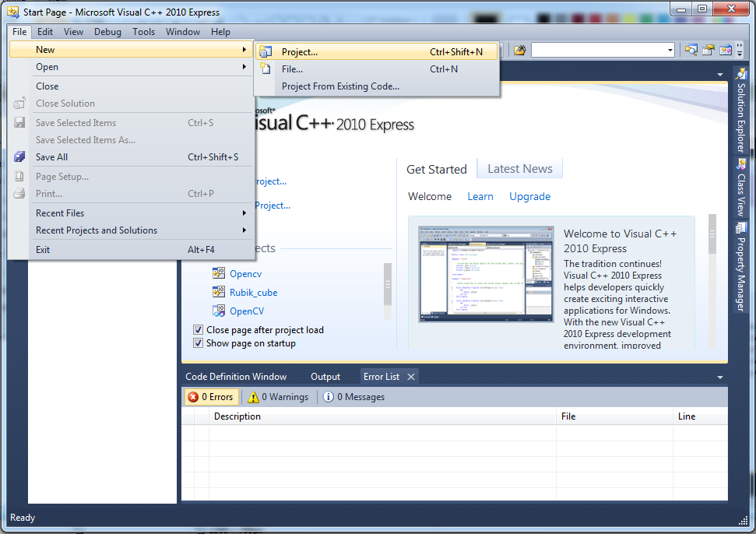
Task: Open the Class View side tab
Action: (x=740, y=188)
